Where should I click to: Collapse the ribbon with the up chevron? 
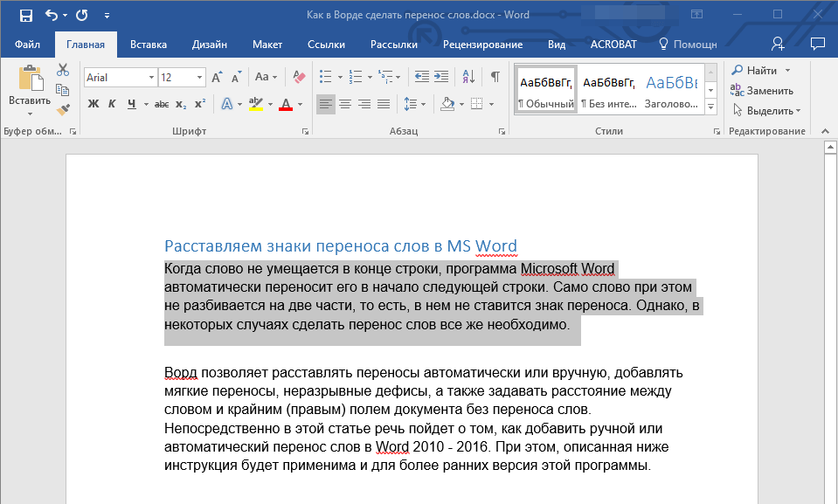(825, 132)
